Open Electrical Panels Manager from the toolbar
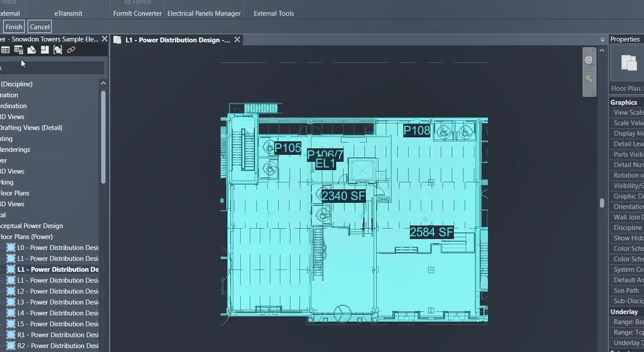The image size is (644, 352). [x=204, y=13]
